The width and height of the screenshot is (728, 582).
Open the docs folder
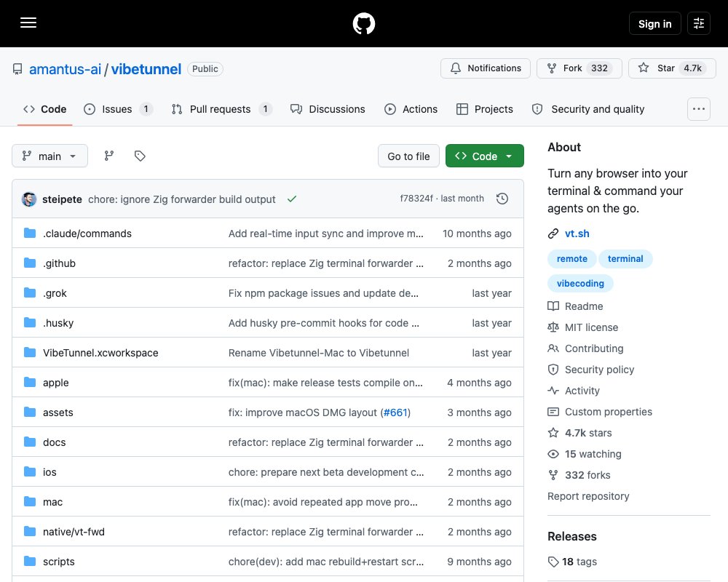pos(55,442)
